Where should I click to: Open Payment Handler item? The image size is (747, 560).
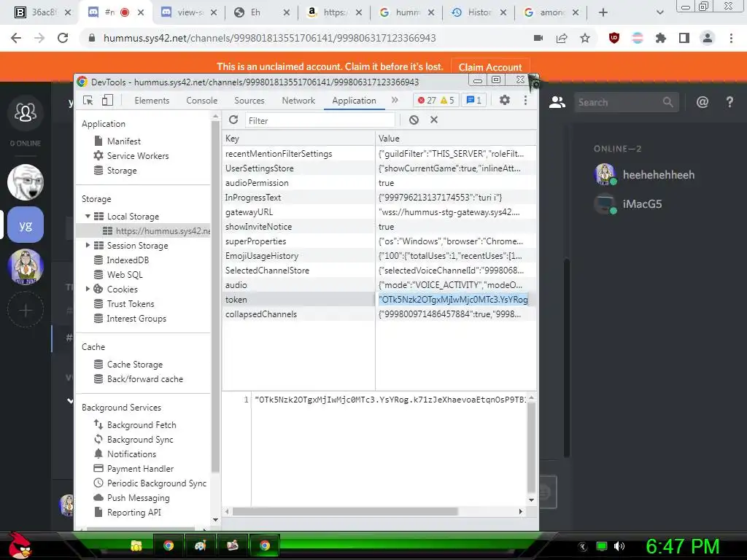coord(139,469)
